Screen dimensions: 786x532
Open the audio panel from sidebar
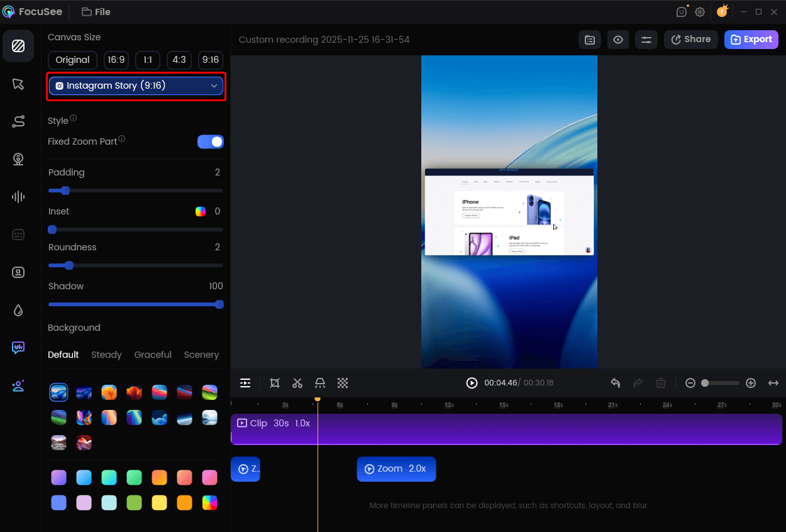tap(18, 197)
